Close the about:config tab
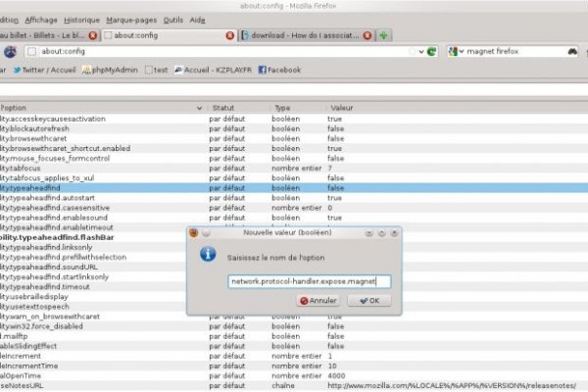588x392 pixels. point(230,35)
